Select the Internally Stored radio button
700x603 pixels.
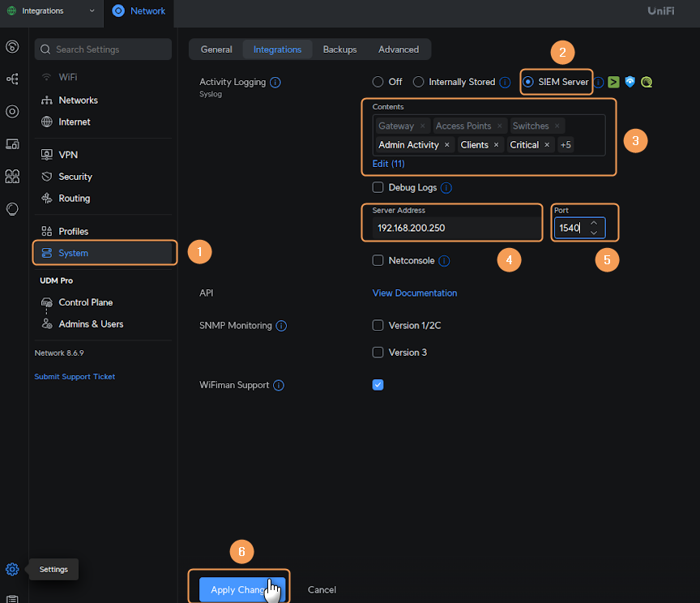pos(419,82)
